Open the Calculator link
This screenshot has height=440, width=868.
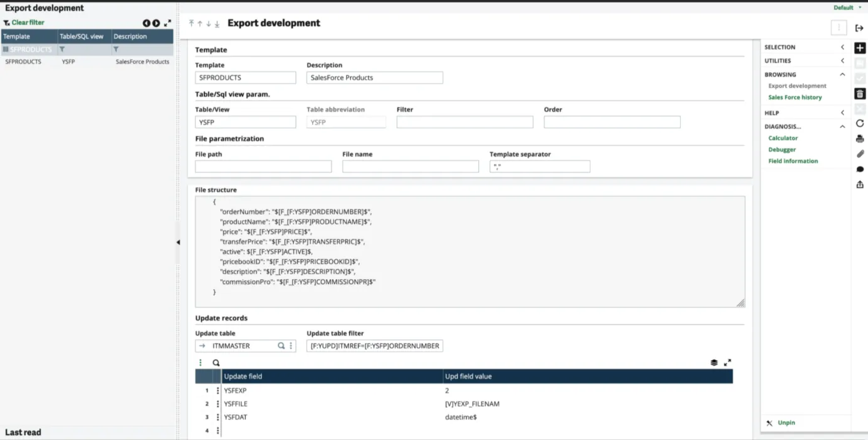point(783,138)
